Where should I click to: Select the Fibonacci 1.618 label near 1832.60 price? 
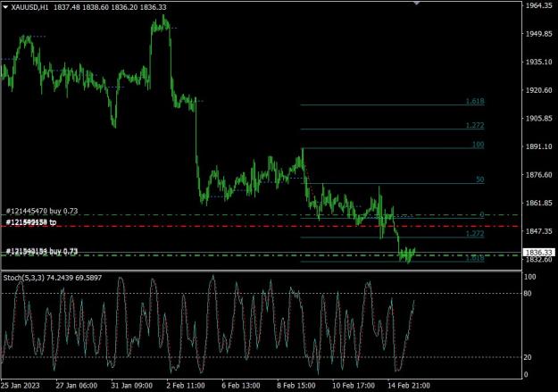click(475, 258)
